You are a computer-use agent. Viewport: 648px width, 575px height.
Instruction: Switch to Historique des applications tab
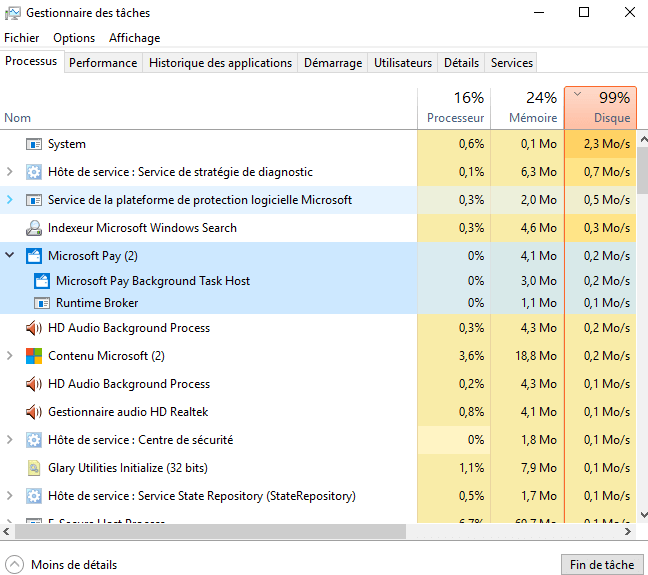(220, 63)
